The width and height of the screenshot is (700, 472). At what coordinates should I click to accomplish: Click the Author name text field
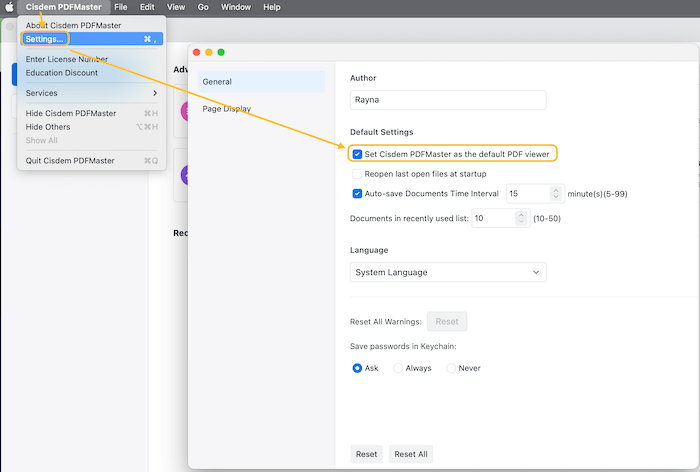tap(448, 100)
